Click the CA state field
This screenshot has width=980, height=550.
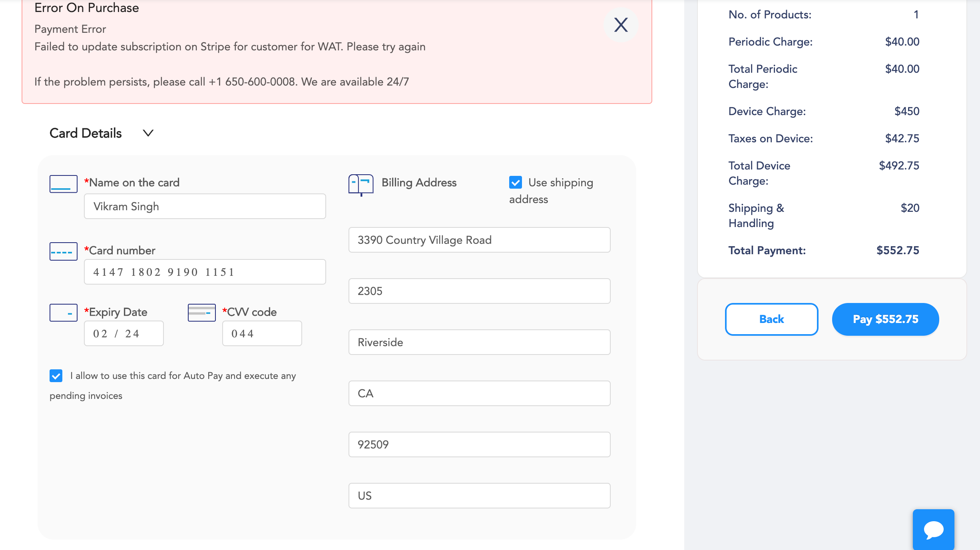point(479,393)
